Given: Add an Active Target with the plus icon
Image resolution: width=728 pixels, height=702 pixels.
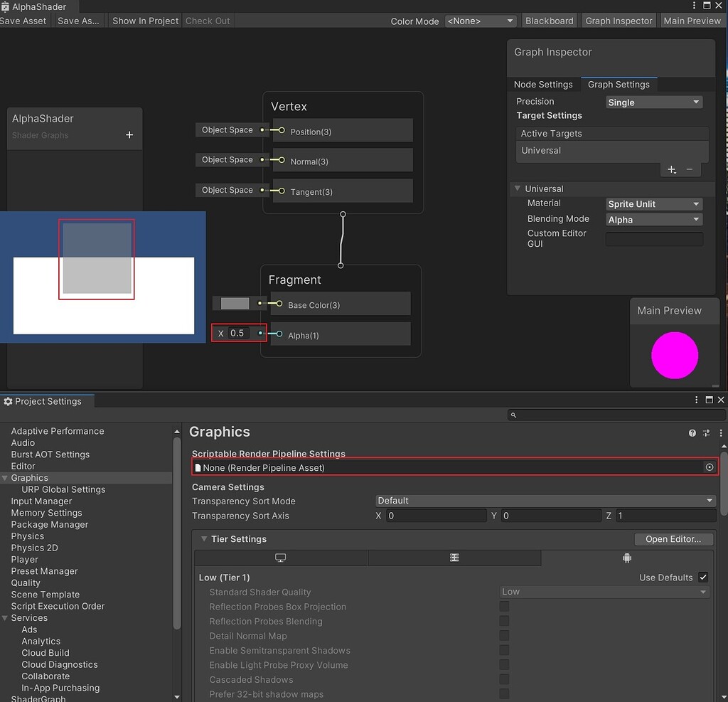Looking at the screenshot, I should [x=671, y=169].
